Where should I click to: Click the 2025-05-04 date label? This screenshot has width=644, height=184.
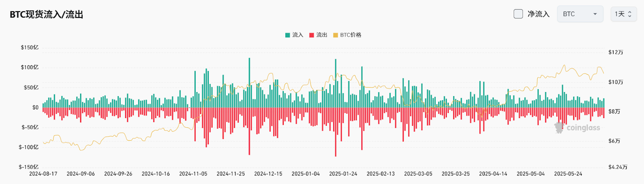click(x=531, y=174)
